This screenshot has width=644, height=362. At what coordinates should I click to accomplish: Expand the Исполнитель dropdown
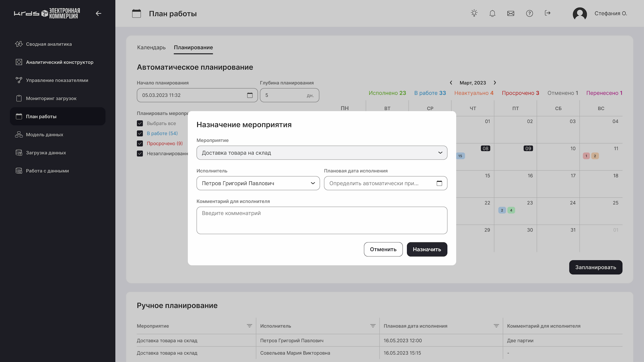[313, 183]
